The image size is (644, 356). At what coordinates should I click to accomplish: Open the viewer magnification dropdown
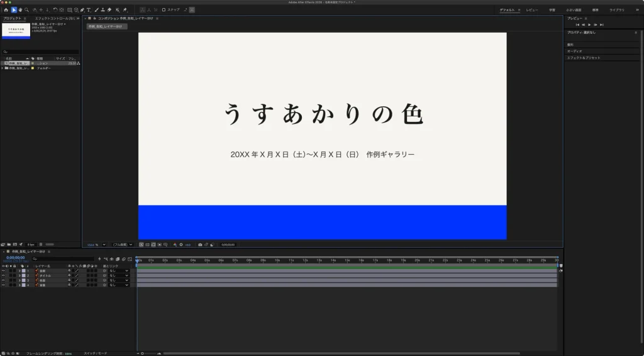coord(104,245)
